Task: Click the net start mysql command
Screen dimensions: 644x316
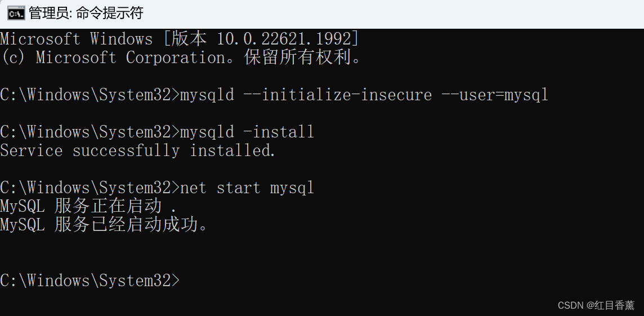Action: pyautogui.click(x=247, y=188)
